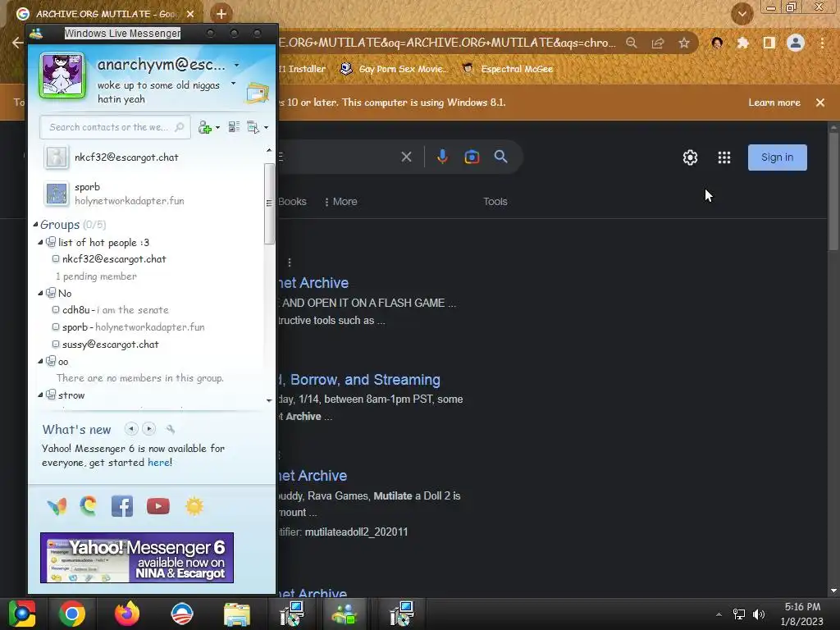Click the MSN butterfly icon

(x=57, y=506)
